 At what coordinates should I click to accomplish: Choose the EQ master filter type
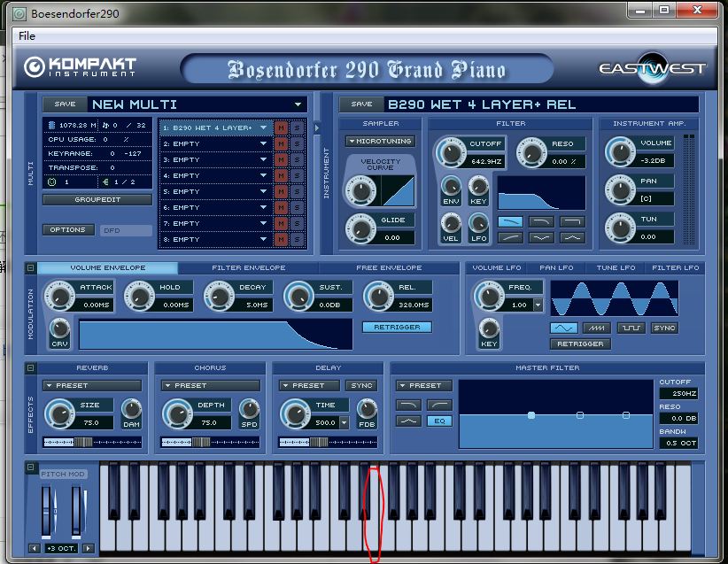439,421
